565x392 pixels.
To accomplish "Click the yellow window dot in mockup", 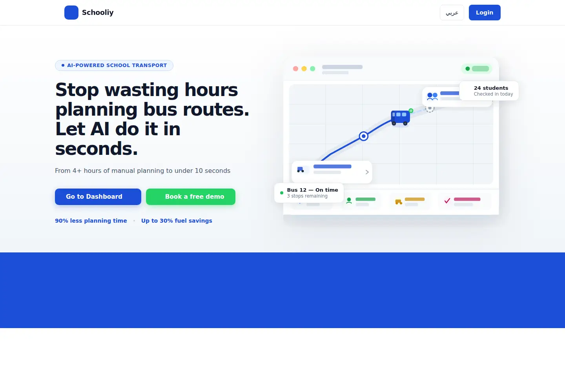I will pos(304,69).
